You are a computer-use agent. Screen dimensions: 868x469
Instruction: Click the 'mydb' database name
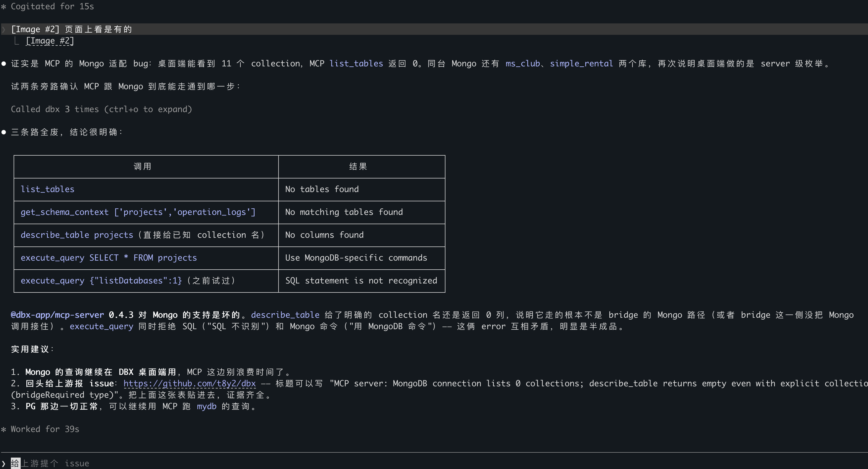point(207,406)
